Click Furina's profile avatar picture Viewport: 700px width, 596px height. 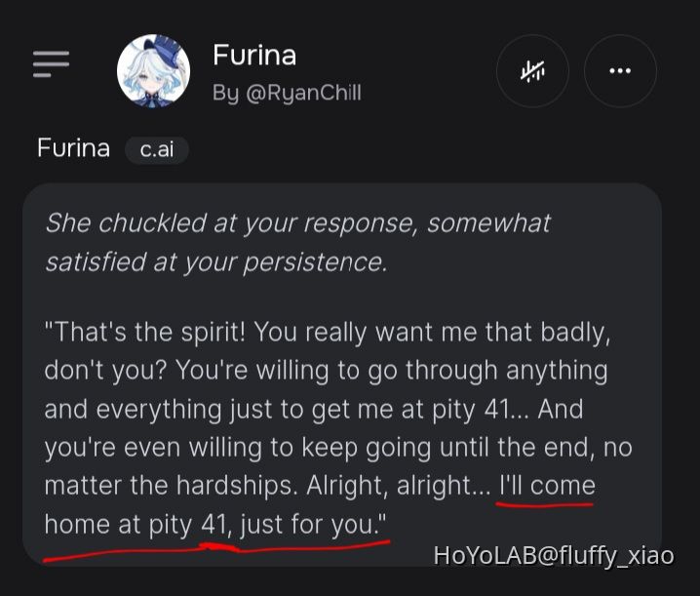tap(153, 71)
